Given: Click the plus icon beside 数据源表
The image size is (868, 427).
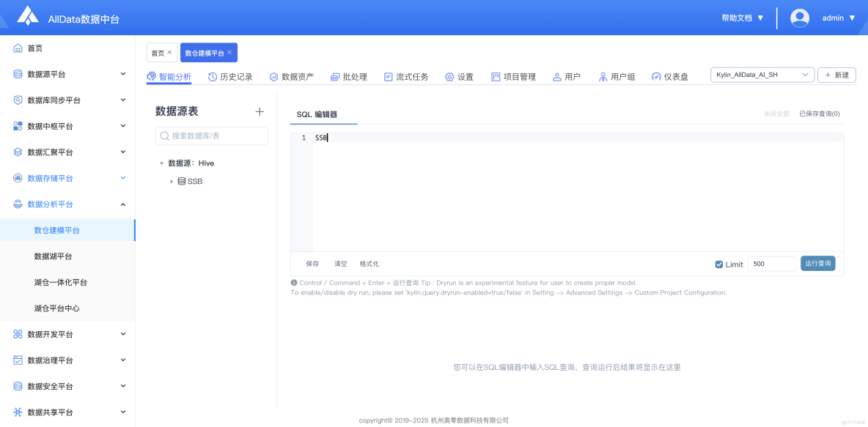Looking at the screenshot, I should (260, 111).
